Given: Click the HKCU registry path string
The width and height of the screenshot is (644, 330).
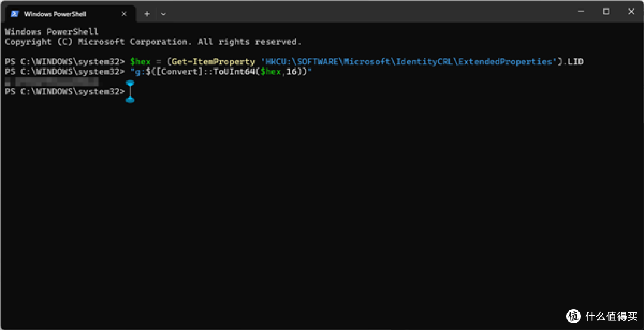Looking at the screenshot, I should (408, 61).
